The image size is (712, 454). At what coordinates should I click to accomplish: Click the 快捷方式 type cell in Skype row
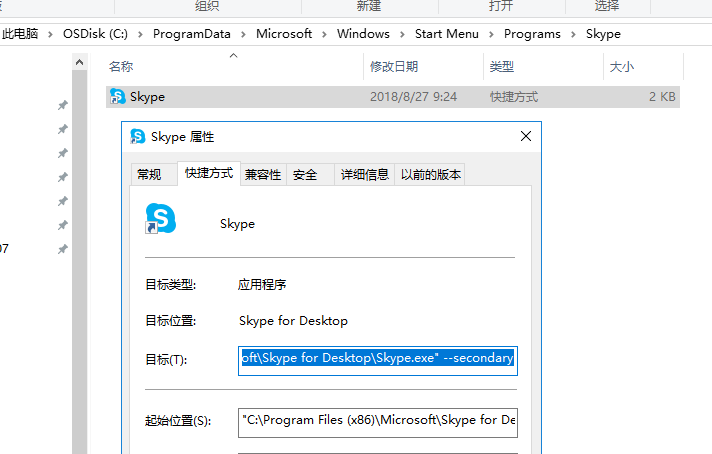514,97
